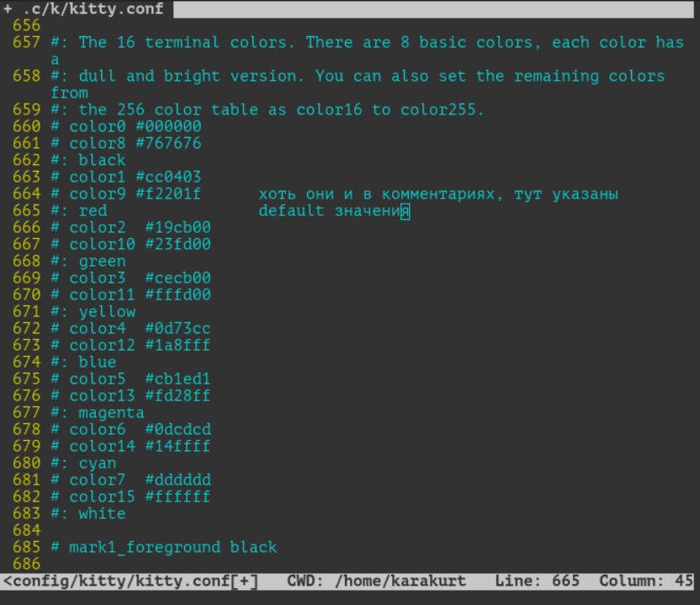This screenshot has width=700, height=605.
Task: Click the 'the 256 color table' line
Action: (268, 110)
